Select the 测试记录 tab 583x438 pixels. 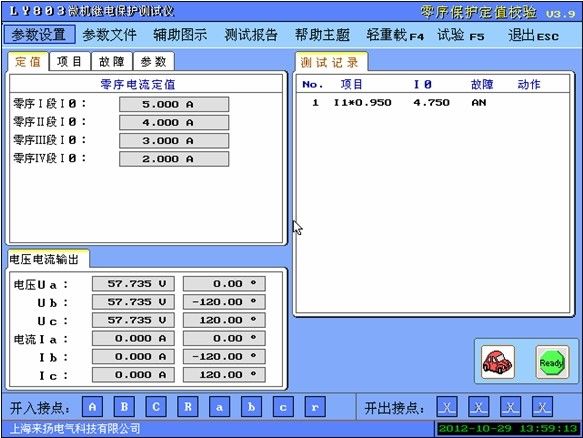tap(331, 62)
